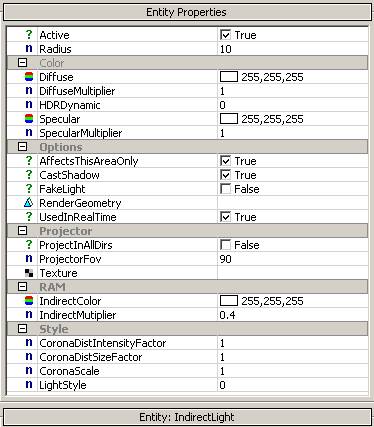Select the IndirectMutiplier value field
This screenshot has width=374, height=427.
point(293,315)
